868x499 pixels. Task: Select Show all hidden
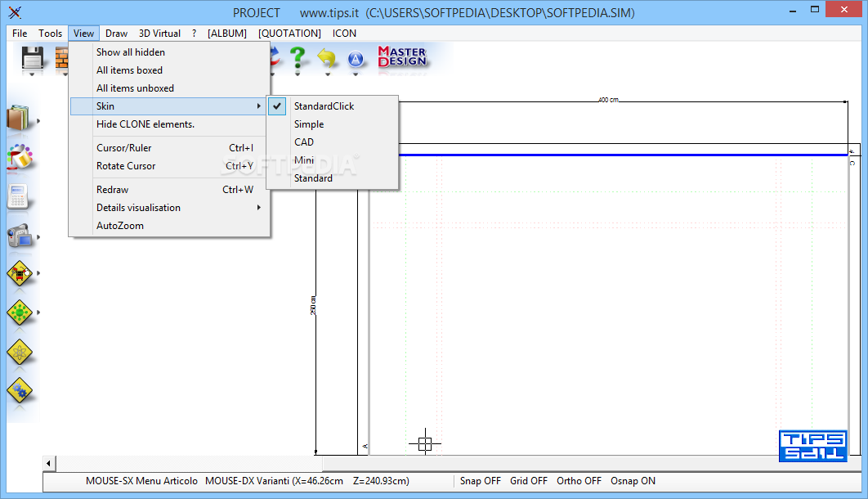point(170,52)
